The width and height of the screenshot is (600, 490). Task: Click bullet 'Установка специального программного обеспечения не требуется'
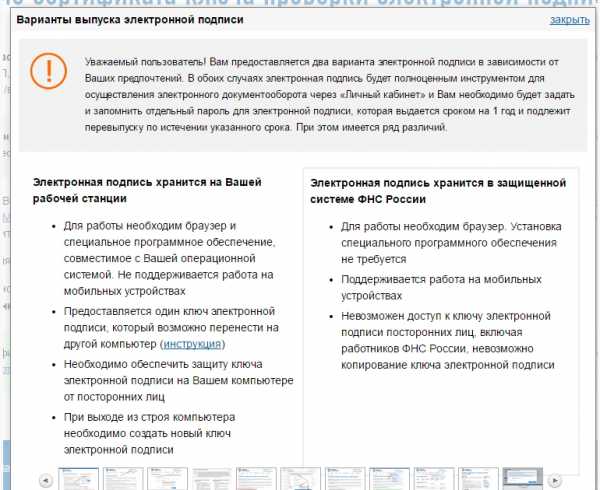[x=451, y=243]
